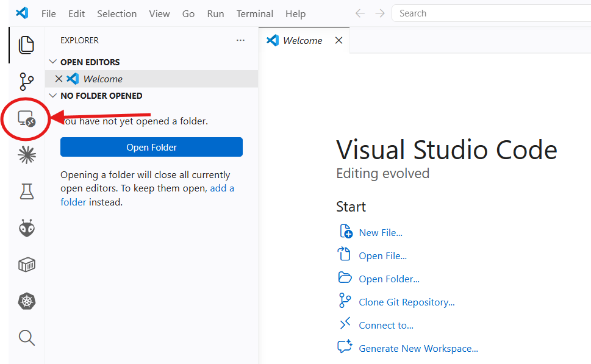Collapse the No Folder Opened section
Screen dimensions: 591x364
coord(53,95)
